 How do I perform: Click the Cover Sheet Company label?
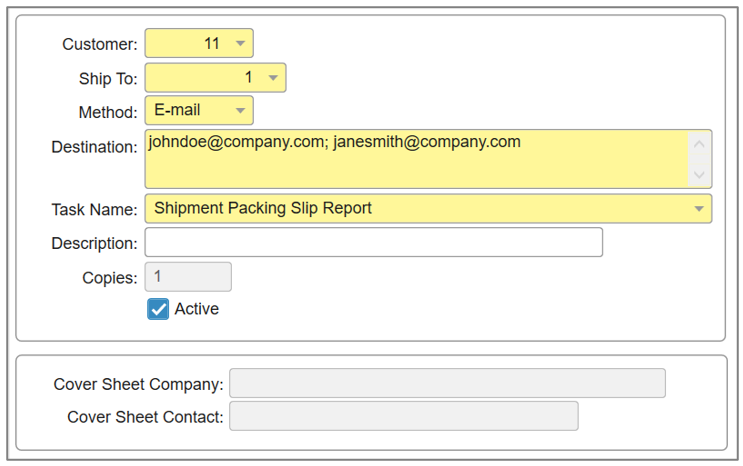click(138, 385)
